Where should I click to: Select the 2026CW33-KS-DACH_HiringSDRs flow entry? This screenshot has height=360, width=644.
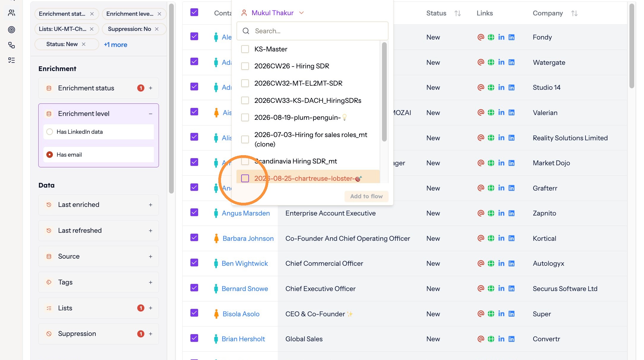(x=308, y=100)
